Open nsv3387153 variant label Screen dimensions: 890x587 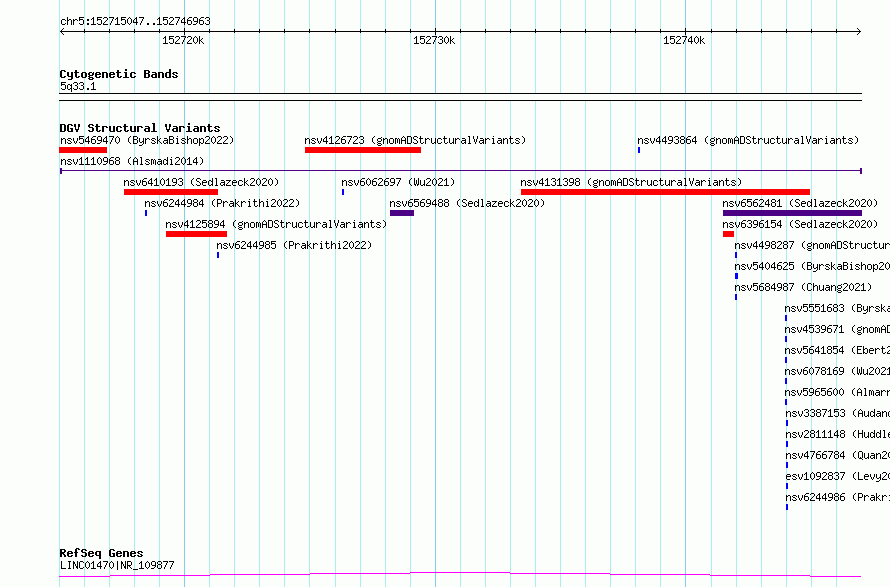point(837,413)
